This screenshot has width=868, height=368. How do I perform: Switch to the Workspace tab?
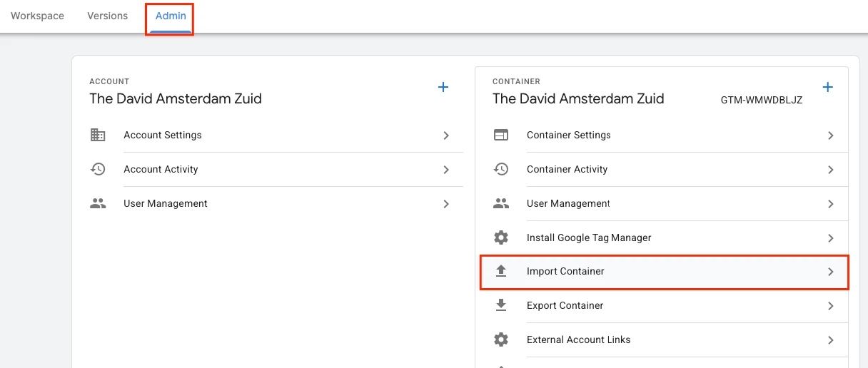coord(37,16)
